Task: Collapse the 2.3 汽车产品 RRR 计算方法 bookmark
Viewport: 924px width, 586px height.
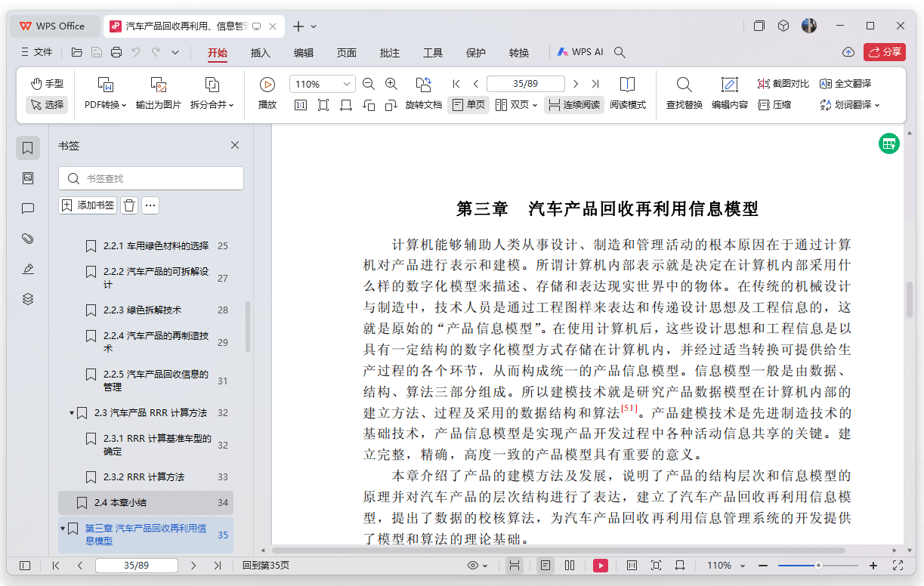Action: [72, 413]
